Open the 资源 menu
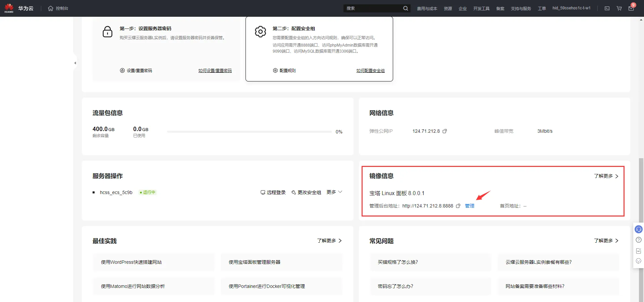The height and width of the screenshot is (302, 644). pyautogui.click(x=448, y=8)
